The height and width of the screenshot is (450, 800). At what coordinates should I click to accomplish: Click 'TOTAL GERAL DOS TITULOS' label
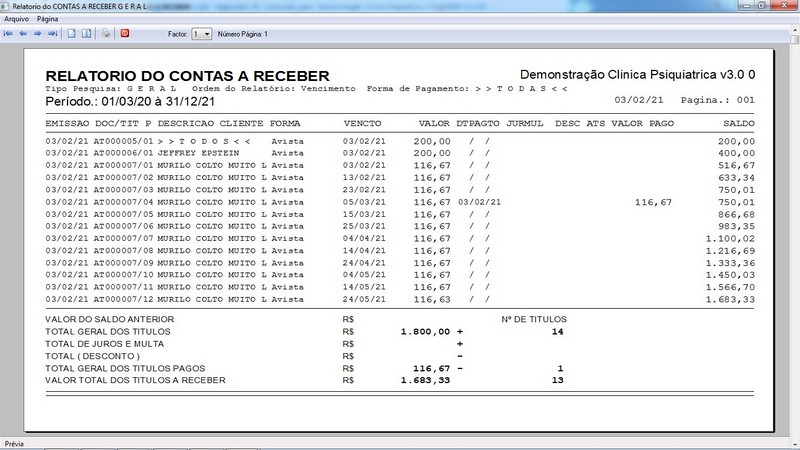108,332
